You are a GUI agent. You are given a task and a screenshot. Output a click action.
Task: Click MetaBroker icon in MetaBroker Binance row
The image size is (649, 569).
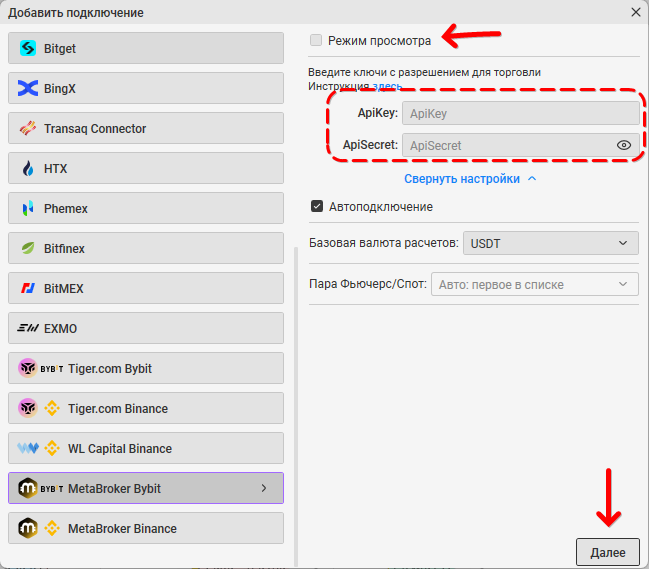point(28,528)
